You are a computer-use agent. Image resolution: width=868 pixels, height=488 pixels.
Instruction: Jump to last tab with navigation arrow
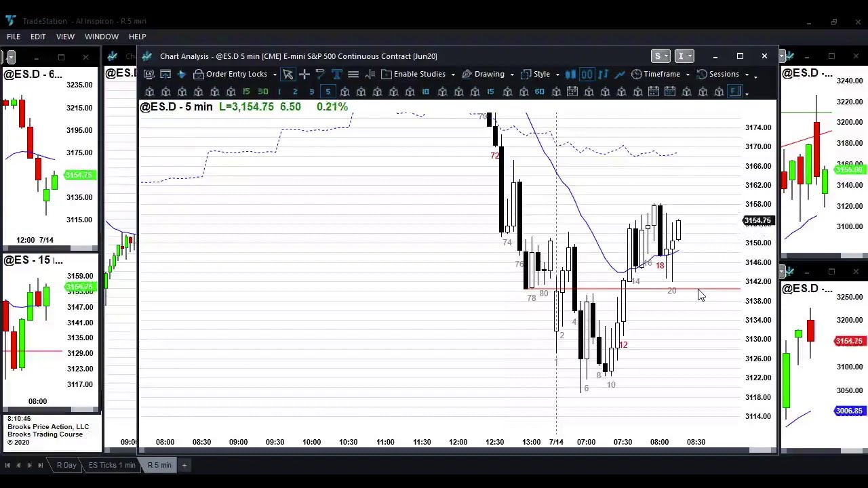(41, 465)
